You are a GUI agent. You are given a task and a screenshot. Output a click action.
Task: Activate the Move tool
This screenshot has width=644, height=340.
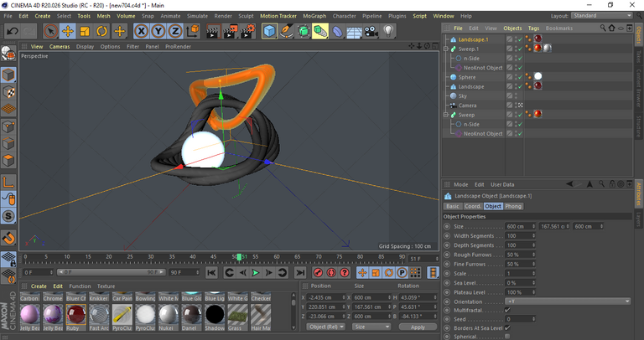[x=68, y=31]
